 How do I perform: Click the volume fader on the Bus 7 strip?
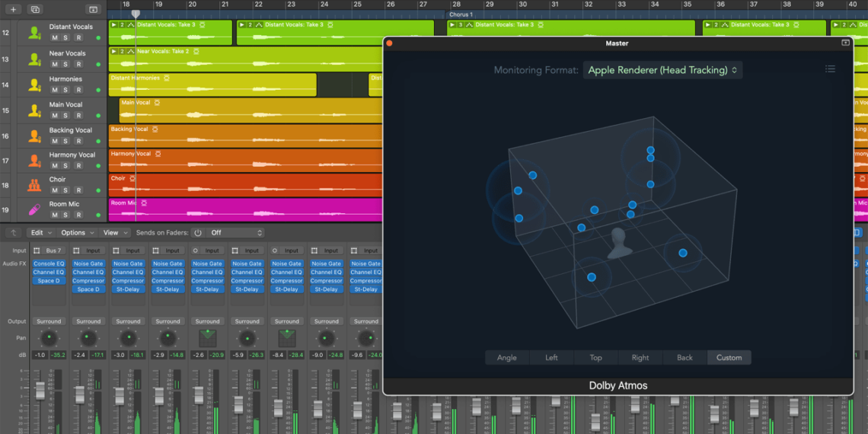(40, 391)
